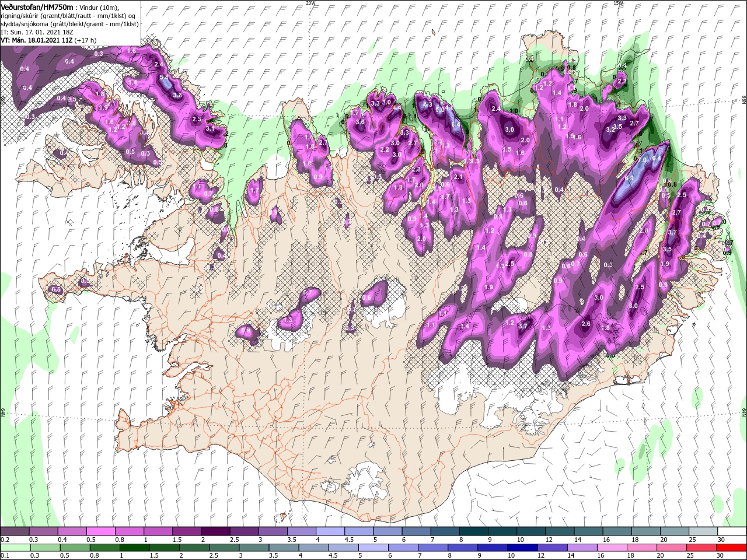Click the '3.2' precipitation value on the map

[x=611, y=129]
